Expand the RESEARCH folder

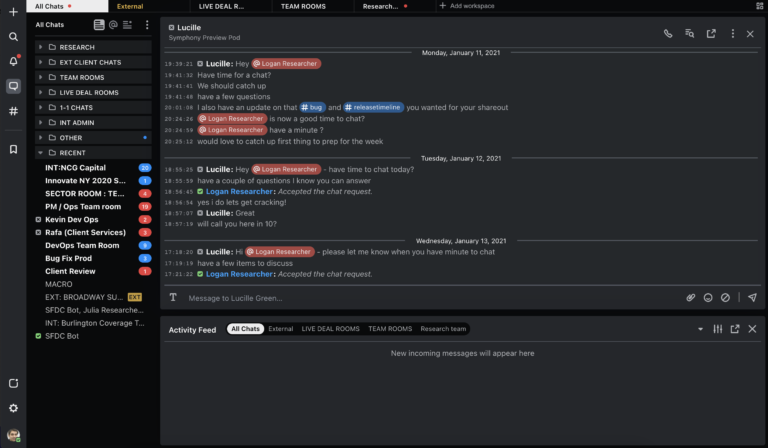click(40, 47)
